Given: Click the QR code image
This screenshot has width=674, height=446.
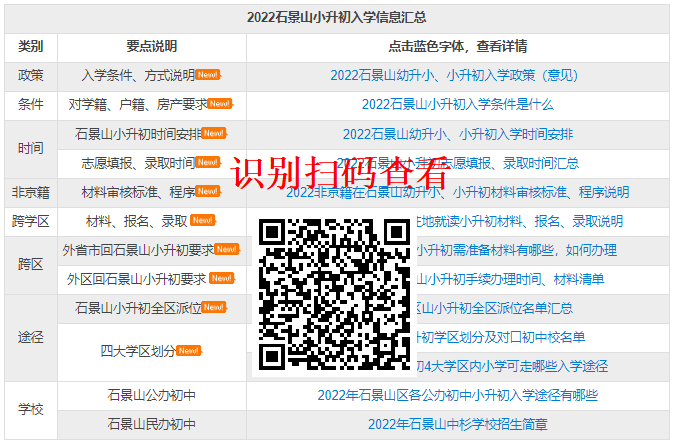Looking at the screenshot, I should point(334,295).
